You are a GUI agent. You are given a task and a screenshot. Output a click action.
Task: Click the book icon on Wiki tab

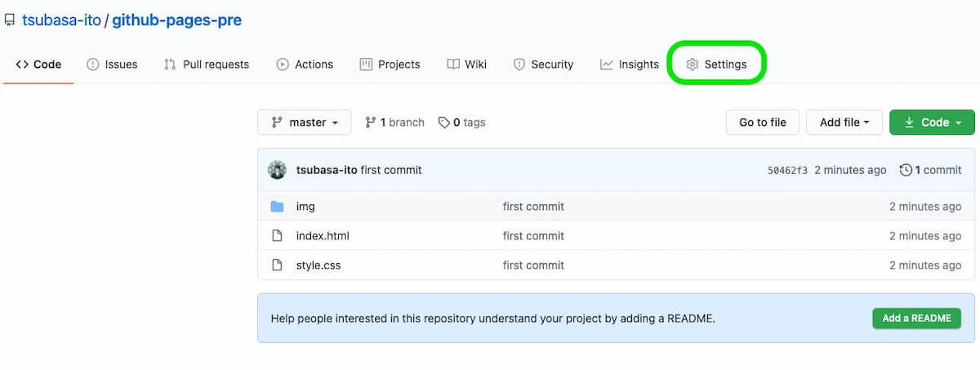(453, 65)
